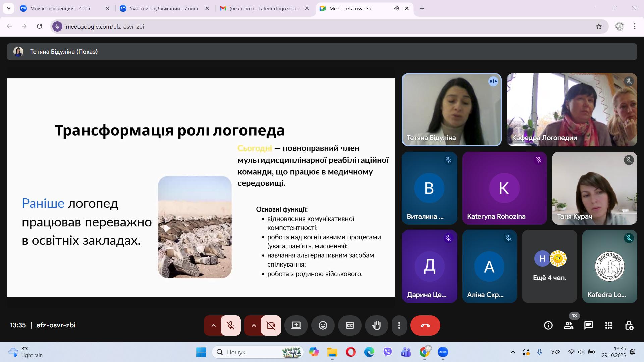Show the participants list icon
Image resolution: width=644 pixels, height=362 pixels.
pos(568,325)
